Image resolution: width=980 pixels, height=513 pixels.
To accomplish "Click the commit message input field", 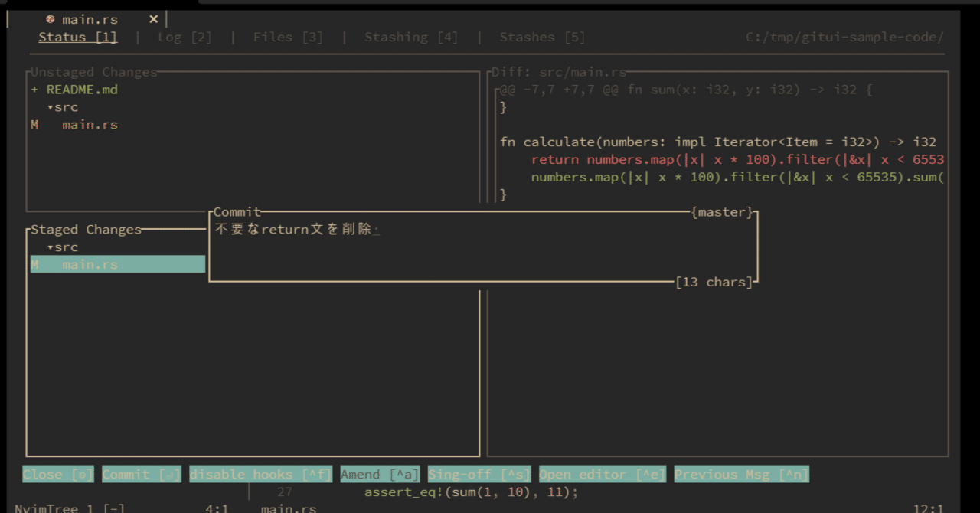I will [x=483, y=247].
